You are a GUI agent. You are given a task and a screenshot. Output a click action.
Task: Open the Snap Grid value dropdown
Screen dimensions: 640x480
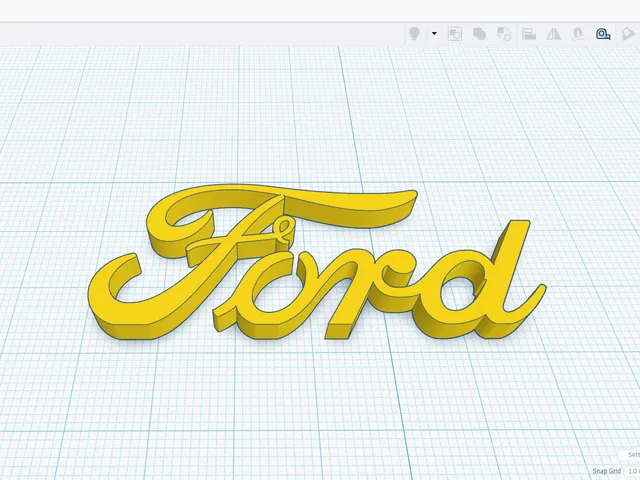(633, 471)
